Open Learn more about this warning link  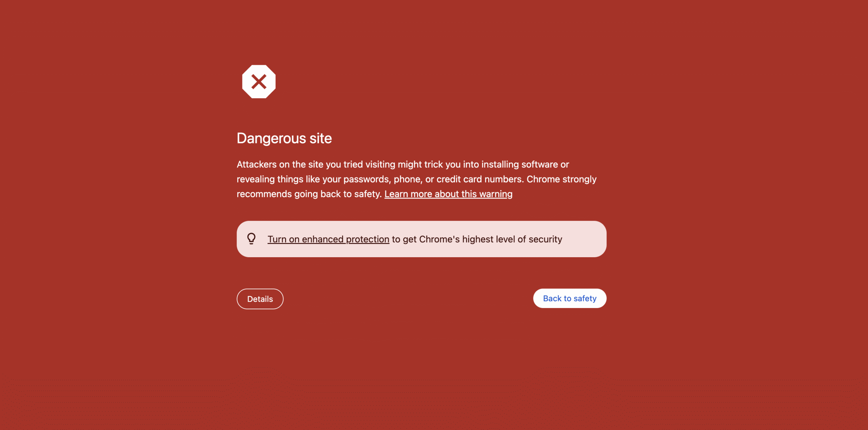click(448, 194)
